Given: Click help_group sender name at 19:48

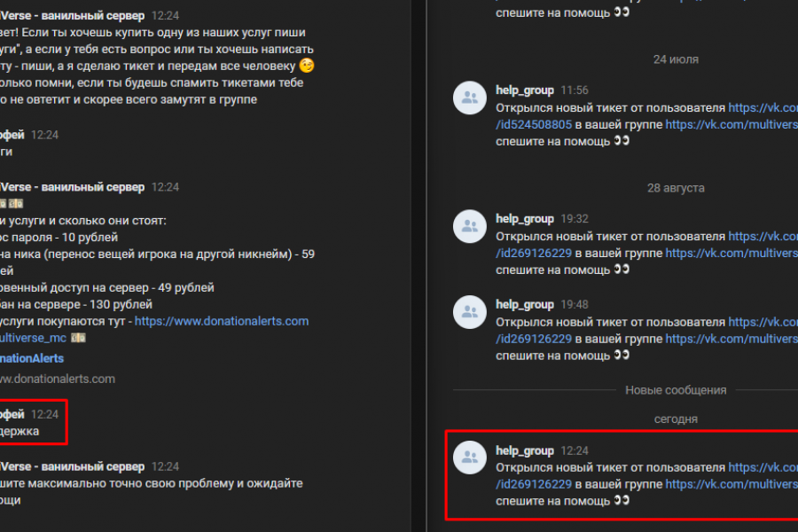Looking at the screenshot, I should tap(525, 304).
